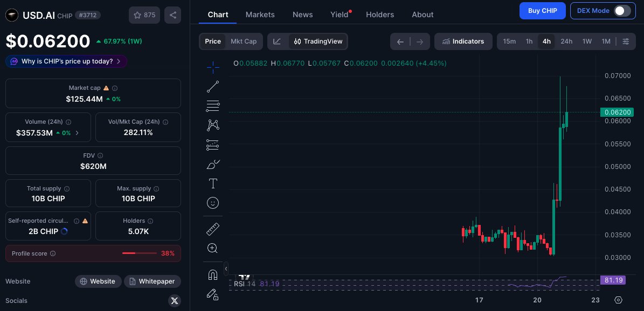Open the Yield tab
The width and height of the screenshot is (644, 311).
coord(340,15)
